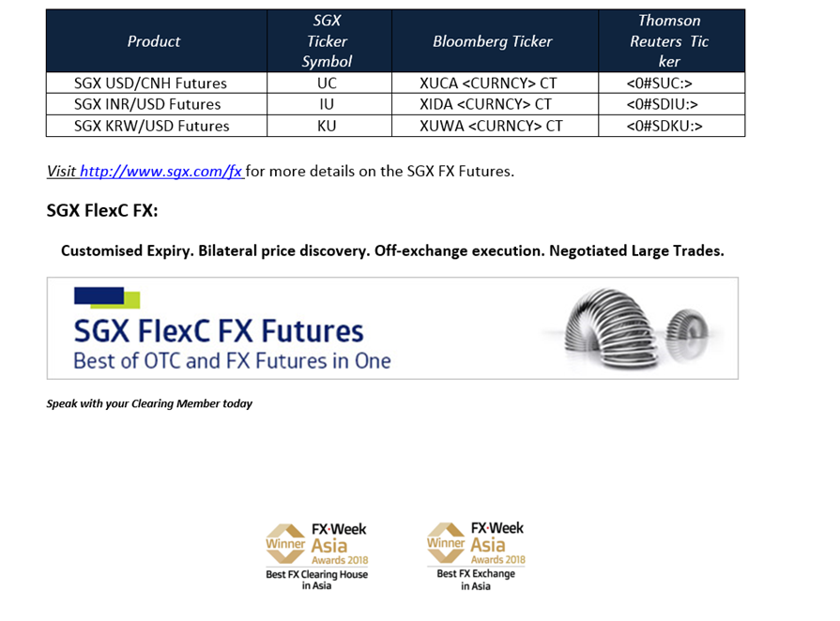840x621 pixels.
Task: Click the SGX FlexC FX: heading
Action: (102, 210)
